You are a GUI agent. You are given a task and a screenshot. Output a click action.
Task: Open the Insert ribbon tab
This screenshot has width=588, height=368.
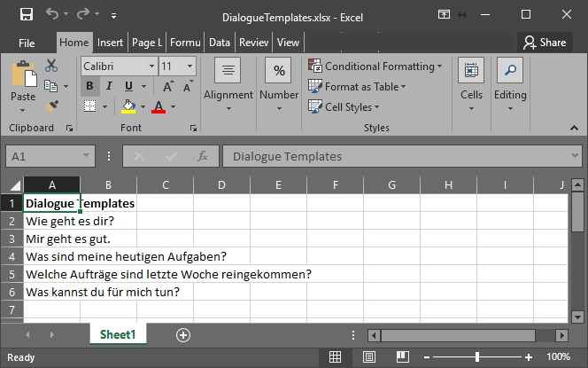[111, 42]
